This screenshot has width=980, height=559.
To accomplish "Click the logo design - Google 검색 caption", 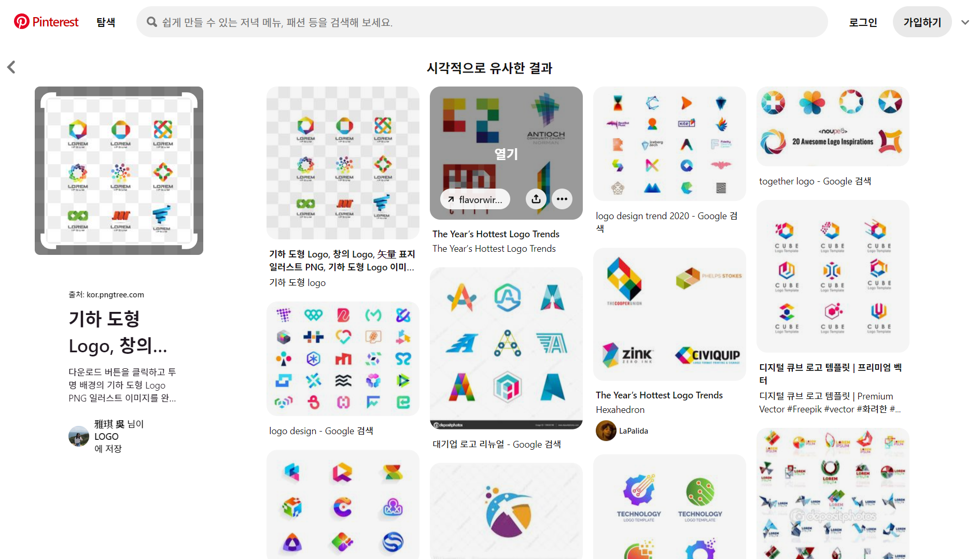I will (321, 431).
